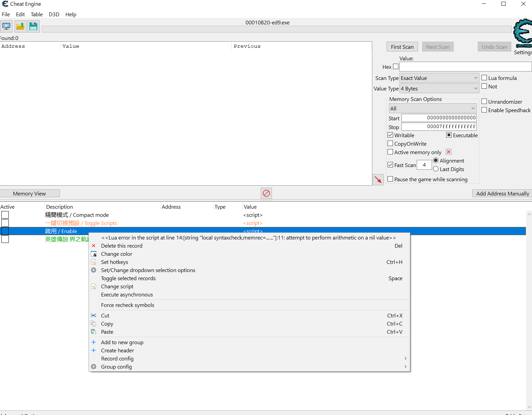Check Pause the game while scanning
The height and width of the screenshot is (415, 532).
(390, 179)
